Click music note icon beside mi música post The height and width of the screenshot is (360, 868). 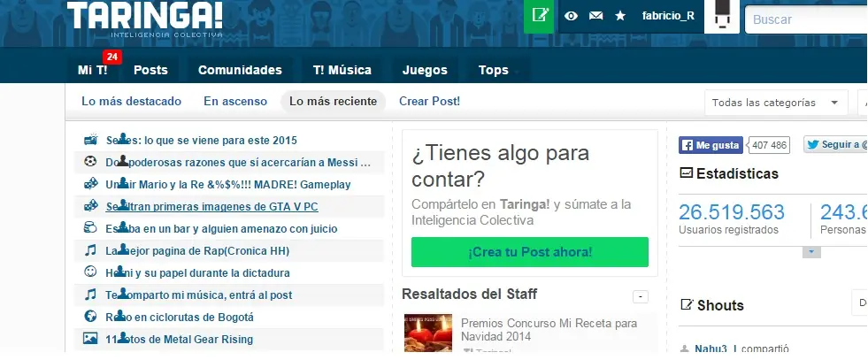tap(90, 295)
